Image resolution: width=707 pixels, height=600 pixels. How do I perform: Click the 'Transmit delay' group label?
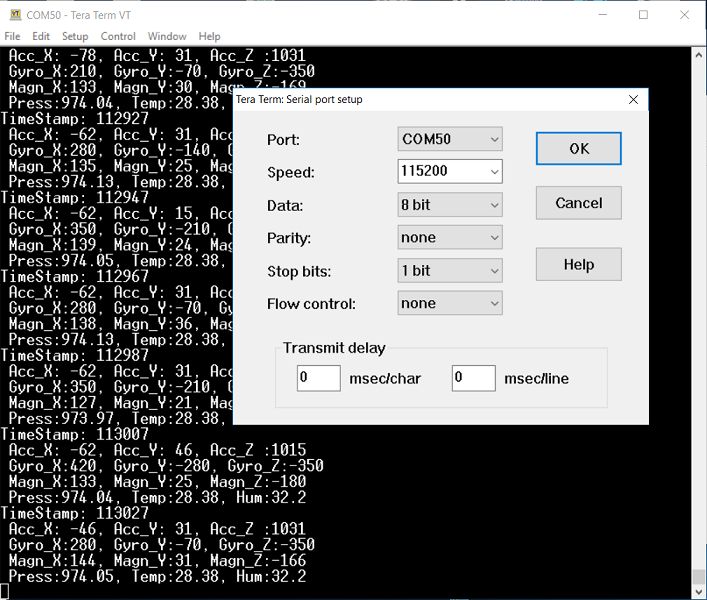tap(334, 348)
